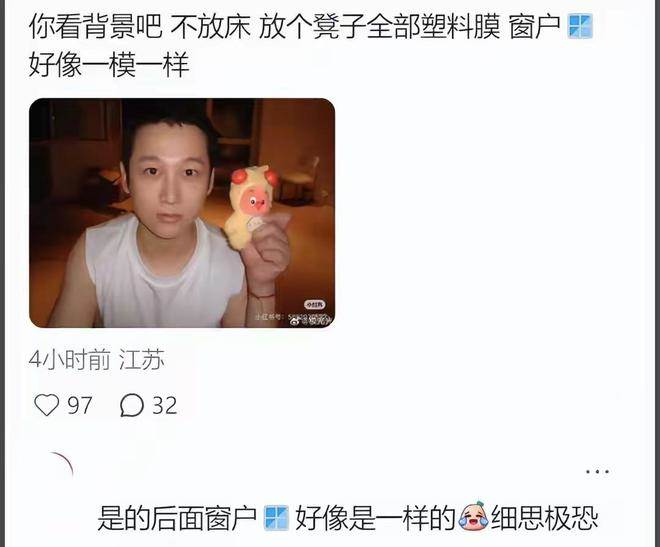Click the like count 97
This screenshot has width=660, height=547.
[x=80, y=405]
